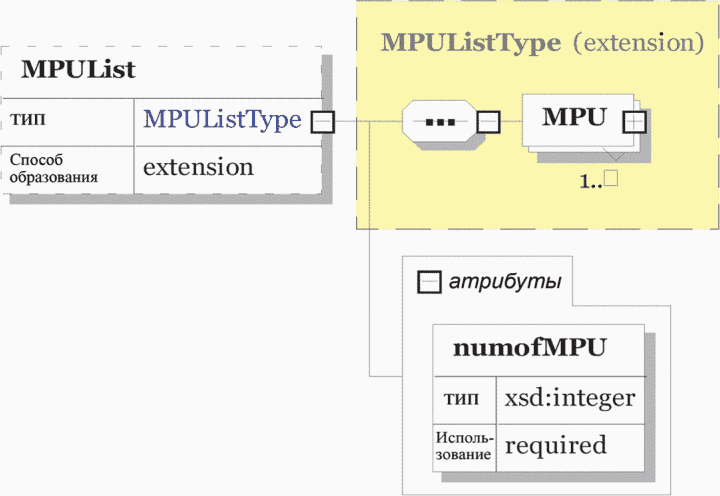
Task: Select the sequence compositor ellipsis icon
Action: tap(439, 122)
